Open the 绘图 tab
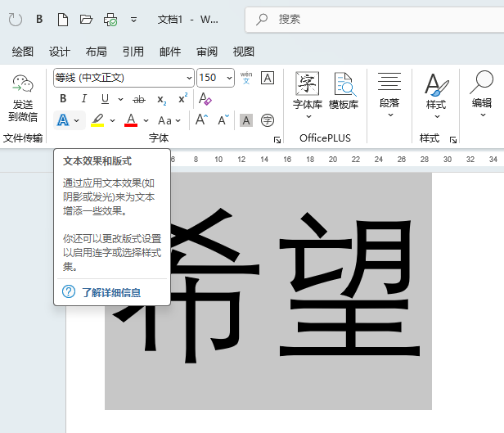This screenshot has height=433, width=504. point(23,52)
